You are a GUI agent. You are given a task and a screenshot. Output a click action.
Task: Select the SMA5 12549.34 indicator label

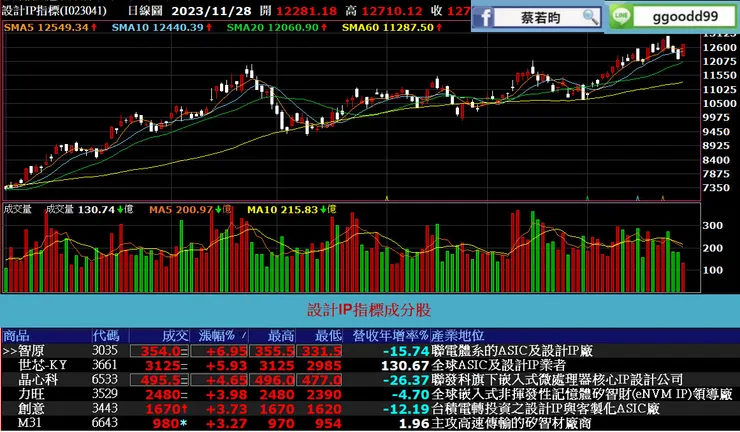click(x=50, y=28)
